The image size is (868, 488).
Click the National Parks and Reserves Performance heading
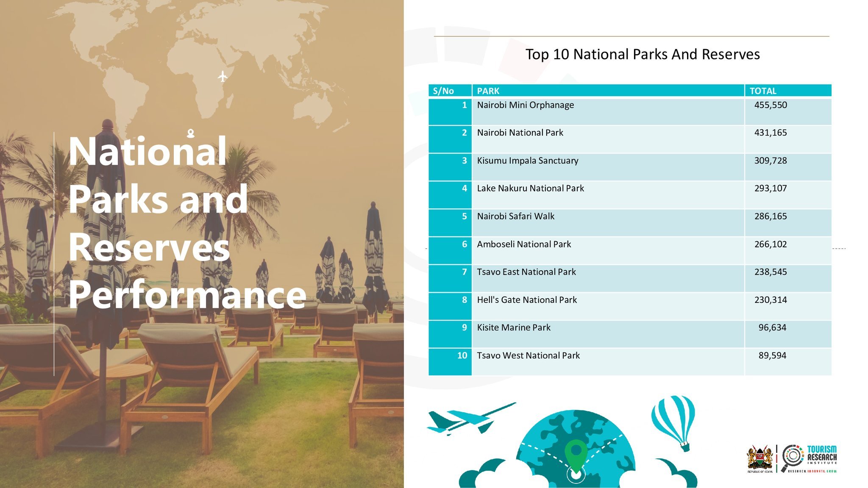(186, 222)
